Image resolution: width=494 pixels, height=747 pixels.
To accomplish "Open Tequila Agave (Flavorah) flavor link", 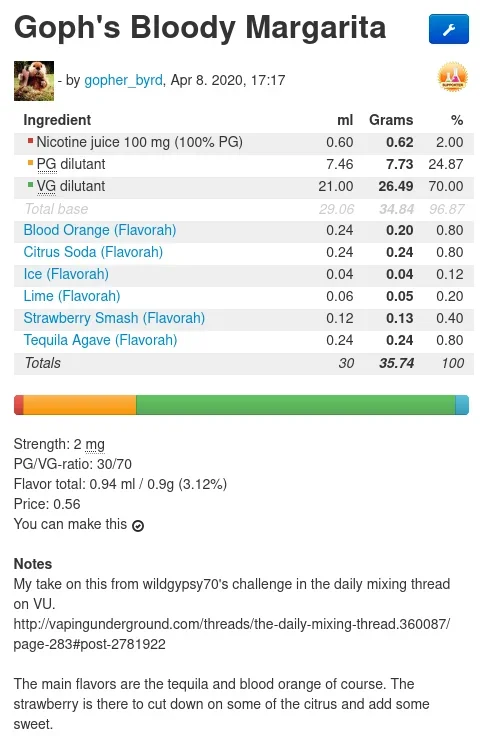I will click(x=101, y=340).
